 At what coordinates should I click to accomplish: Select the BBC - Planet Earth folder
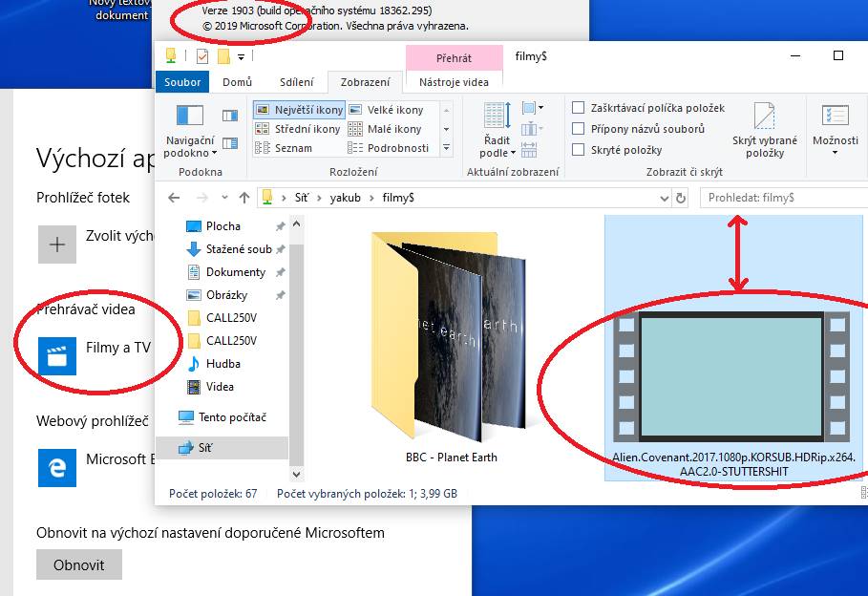[x=451, y=348]
